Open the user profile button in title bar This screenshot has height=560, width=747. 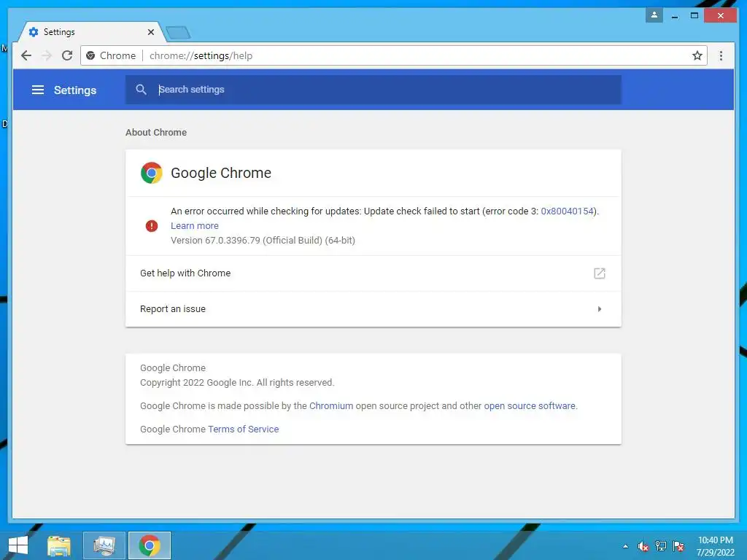tap(654, 15)
